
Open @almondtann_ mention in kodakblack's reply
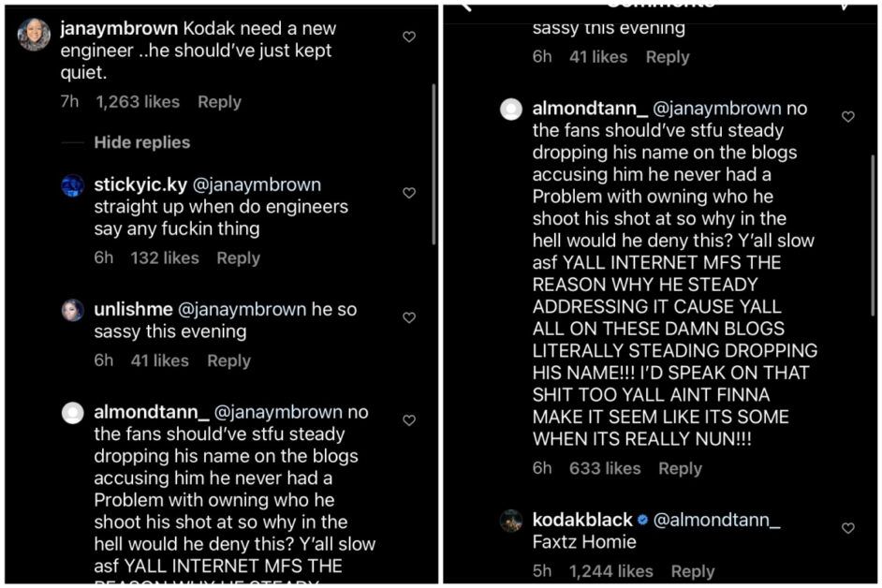716,520
